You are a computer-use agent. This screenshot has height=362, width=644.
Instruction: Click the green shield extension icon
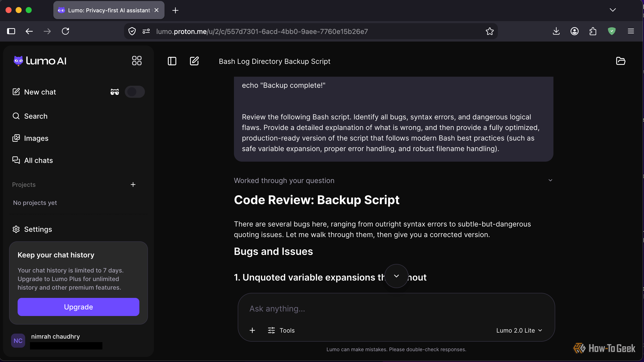[x=612, y=31]
